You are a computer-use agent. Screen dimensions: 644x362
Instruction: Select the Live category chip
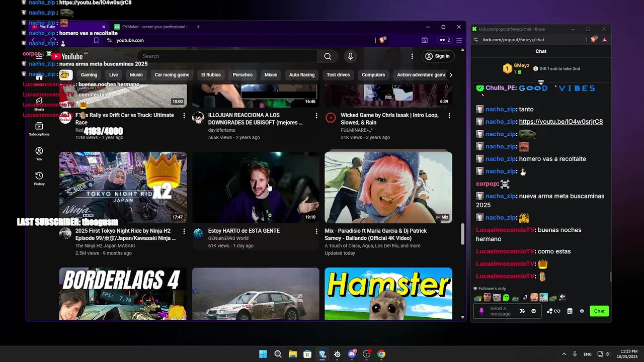point(114,75)
